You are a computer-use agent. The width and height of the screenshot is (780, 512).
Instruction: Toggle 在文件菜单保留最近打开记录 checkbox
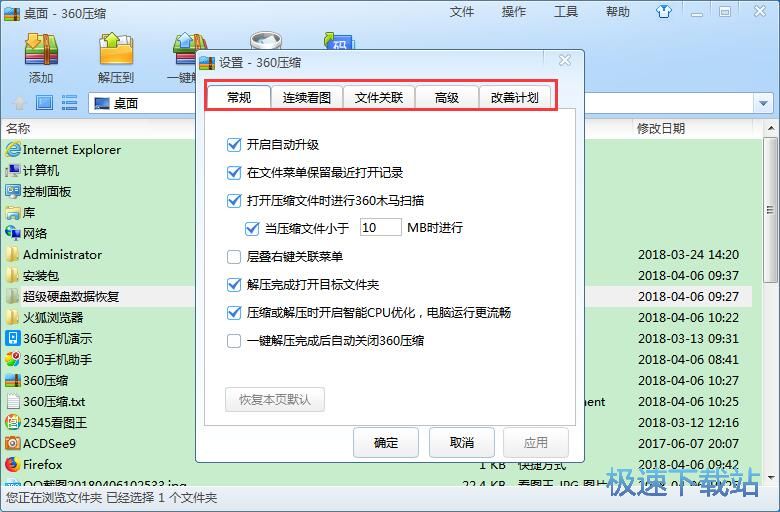click(234, 173)
